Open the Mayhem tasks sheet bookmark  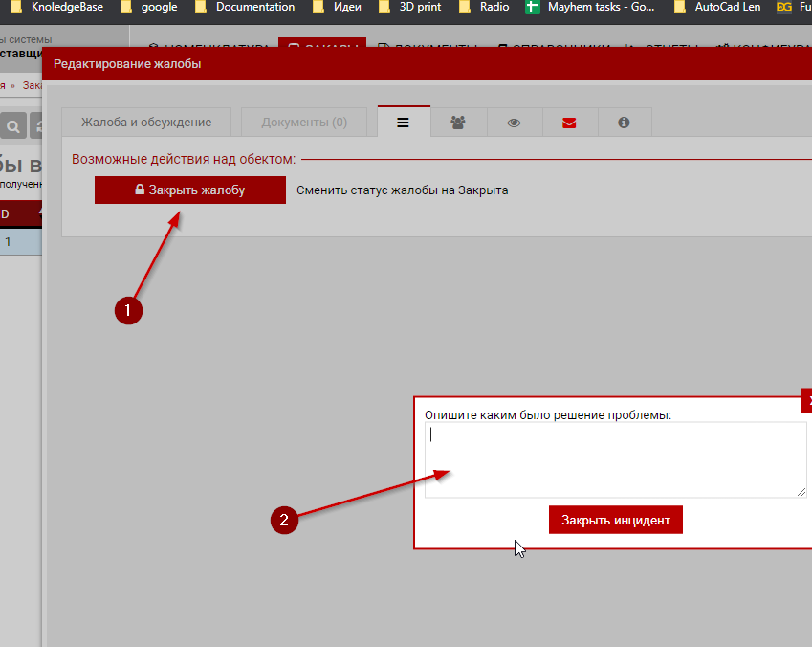(591, 7)
